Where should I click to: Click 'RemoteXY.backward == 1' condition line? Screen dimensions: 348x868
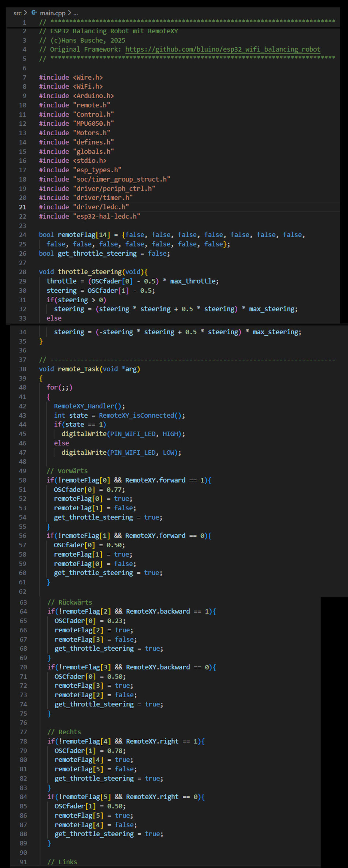click(132, 612)
